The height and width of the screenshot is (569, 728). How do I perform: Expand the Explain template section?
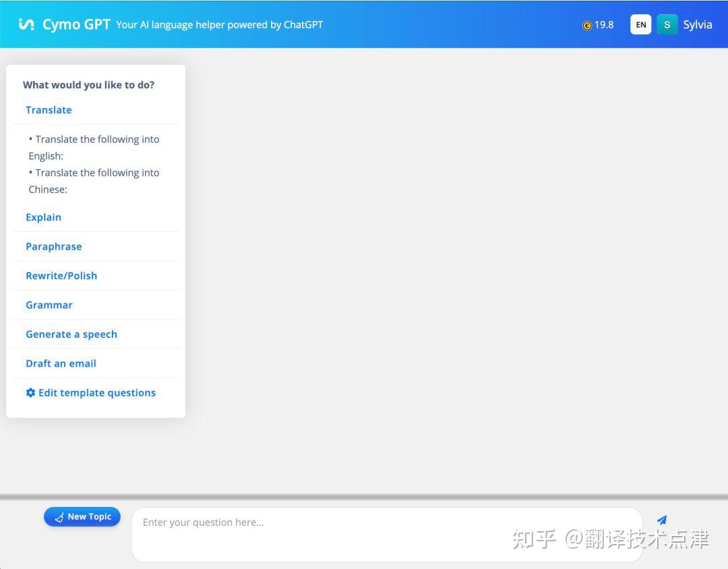point(44,217)
